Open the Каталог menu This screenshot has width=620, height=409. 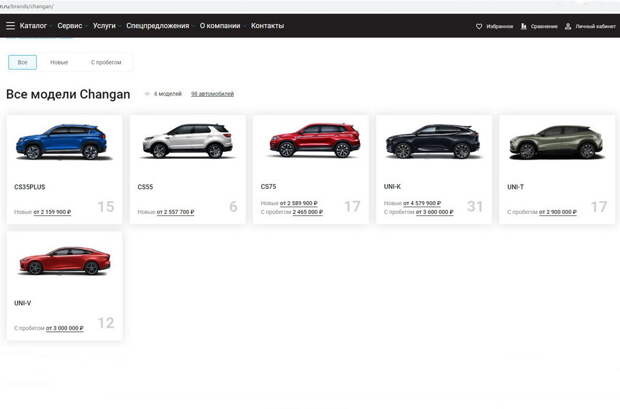pos(33,25)
